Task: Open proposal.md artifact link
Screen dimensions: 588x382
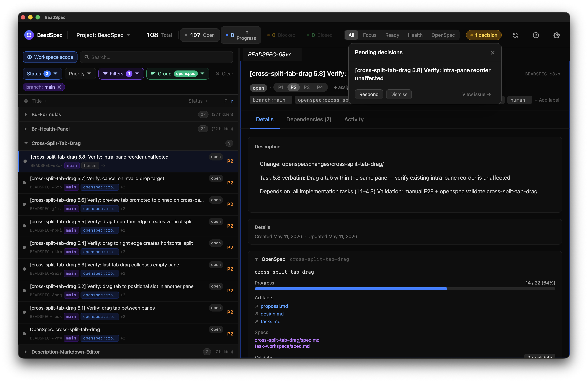Action: pyautogui.click(x=274, y=306)
